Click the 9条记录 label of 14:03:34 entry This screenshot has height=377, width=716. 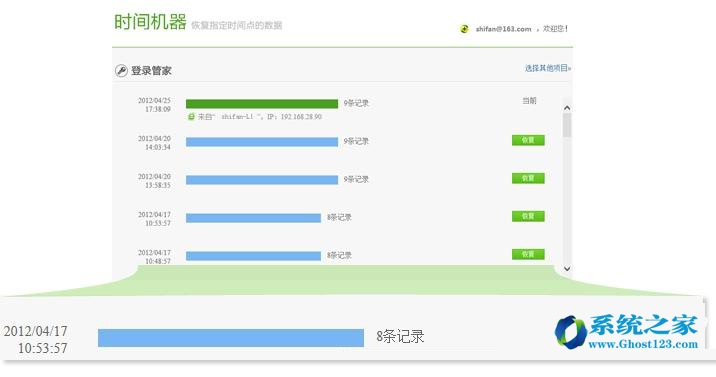tap(356, 141)
